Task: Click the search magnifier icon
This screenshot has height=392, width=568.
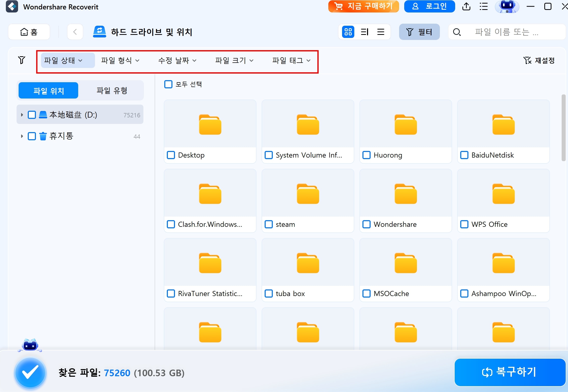Action: [457, 32]
